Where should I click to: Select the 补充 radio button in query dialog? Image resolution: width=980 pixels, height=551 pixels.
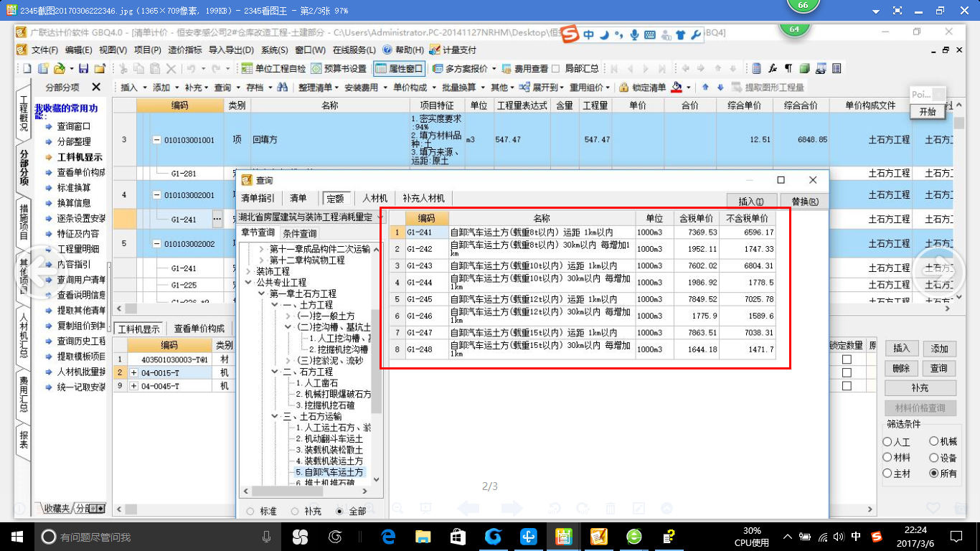pyautogui.click(x=295, y=511)
